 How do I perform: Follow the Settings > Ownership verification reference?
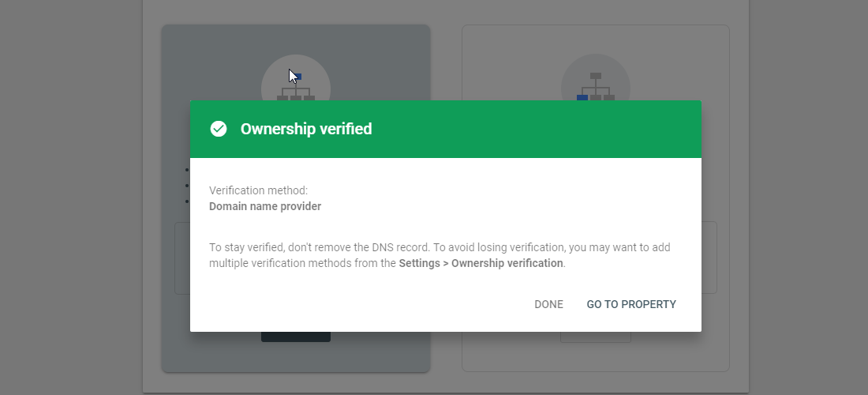pyautogui.click(x=481, y=263)
